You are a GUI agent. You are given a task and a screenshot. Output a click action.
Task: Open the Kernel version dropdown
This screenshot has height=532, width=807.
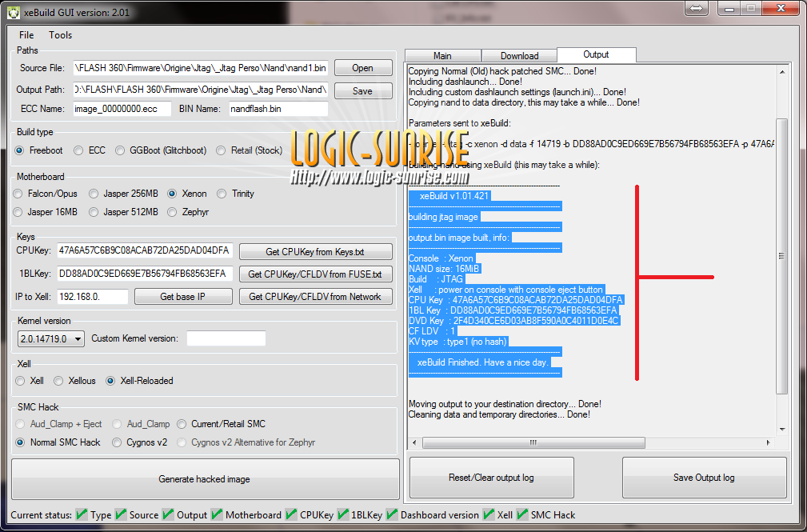[x=51, y=339]
